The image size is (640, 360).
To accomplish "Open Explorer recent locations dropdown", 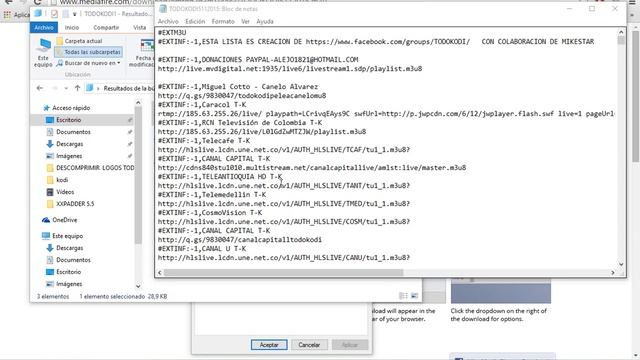I will click(x=66, y=89).
